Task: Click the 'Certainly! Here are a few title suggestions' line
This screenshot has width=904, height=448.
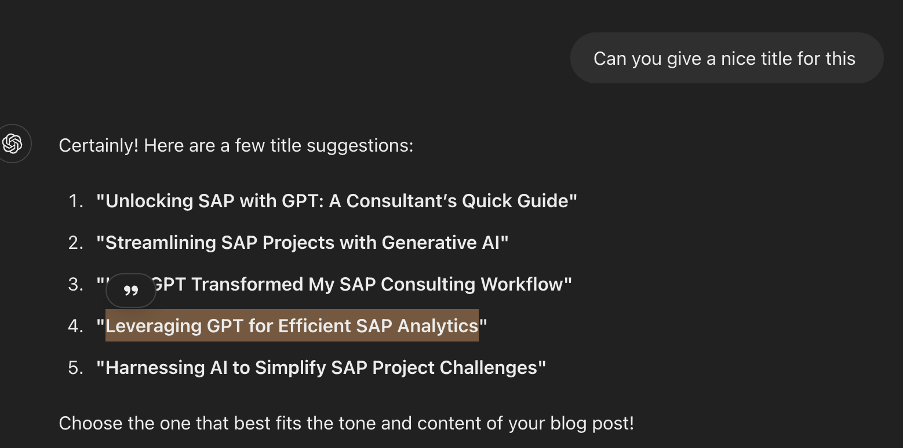Action: [x=236, y=145]
